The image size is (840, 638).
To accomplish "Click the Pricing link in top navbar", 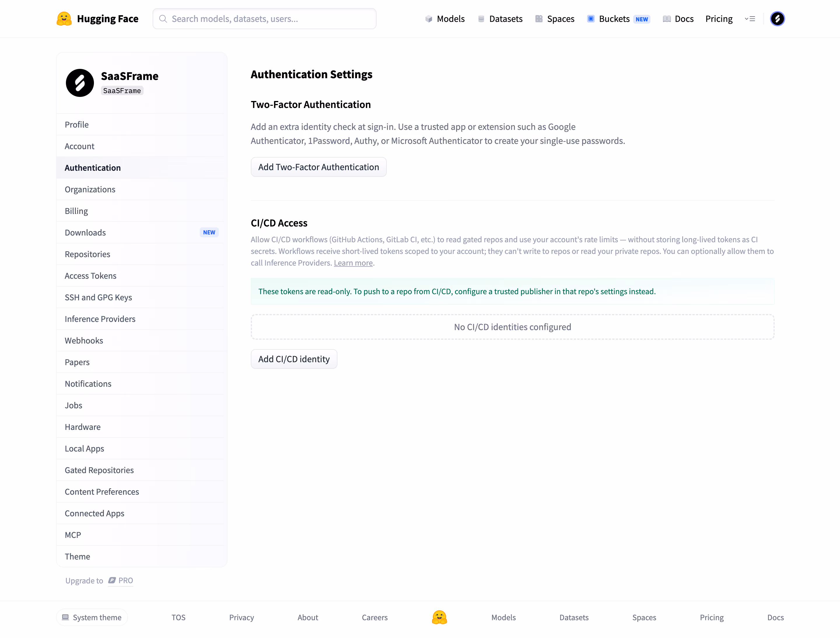I will point(719,19).
